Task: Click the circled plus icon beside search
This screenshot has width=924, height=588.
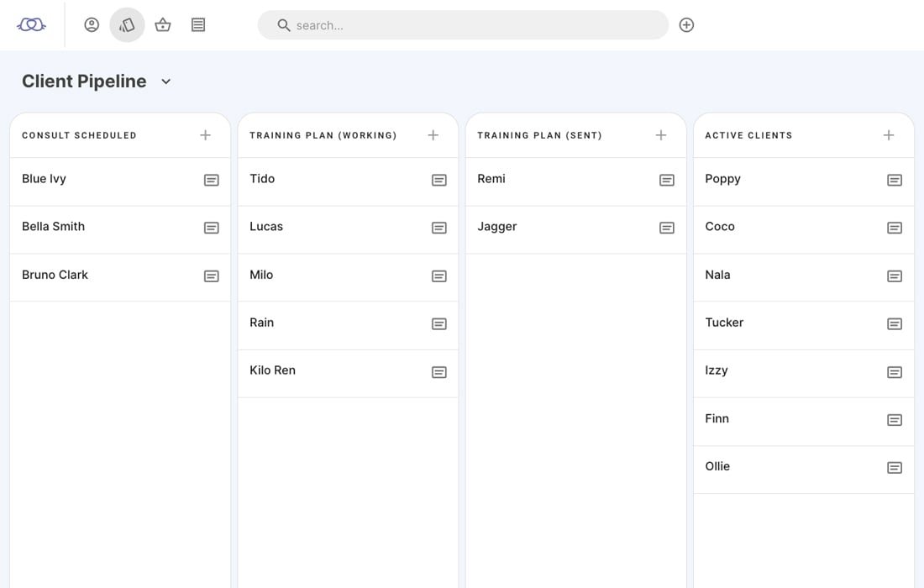Action: tap(686, 24)
